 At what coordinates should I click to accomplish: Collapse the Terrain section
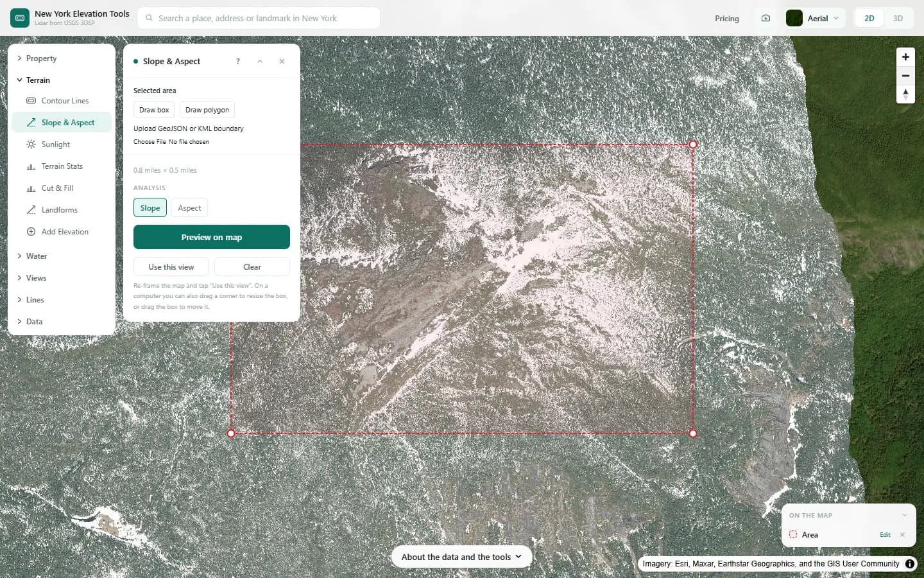click(62, 80)
